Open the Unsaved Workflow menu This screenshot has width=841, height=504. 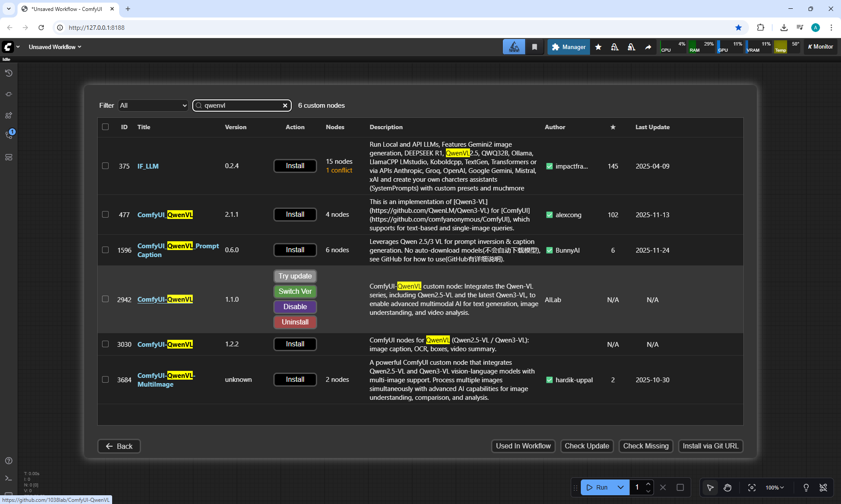[x=55, y=47]
